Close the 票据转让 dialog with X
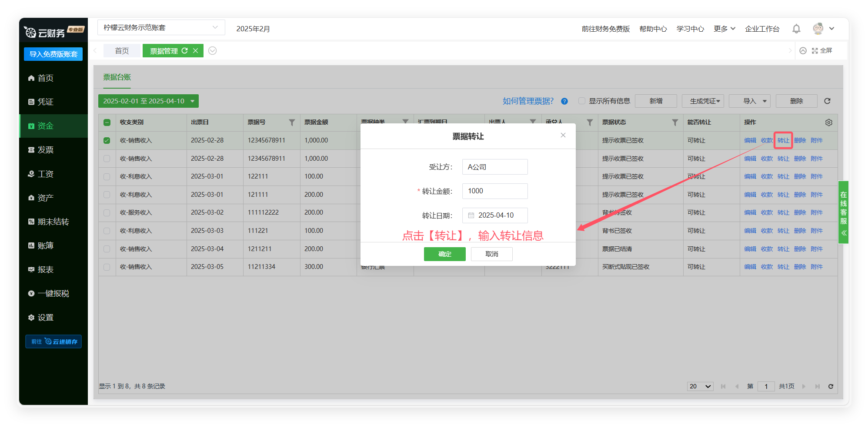Screen dimensions: 868x424 (563, 135)
